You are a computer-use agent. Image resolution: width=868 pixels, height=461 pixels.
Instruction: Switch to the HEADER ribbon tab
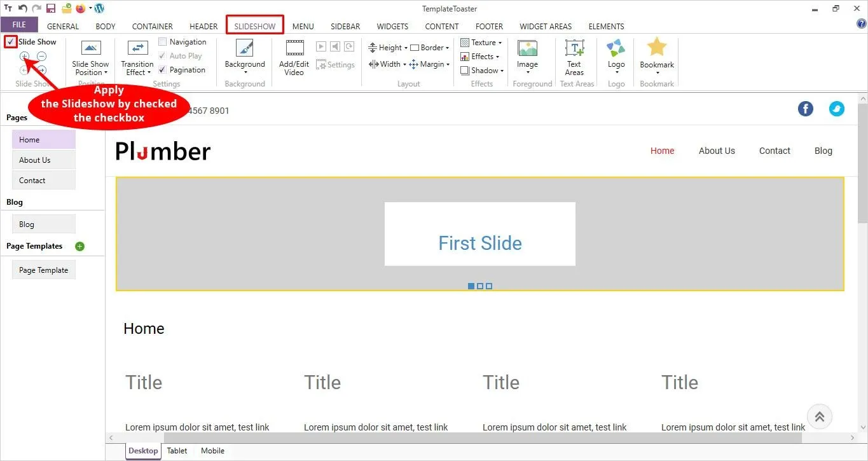[x=203, y=26]
